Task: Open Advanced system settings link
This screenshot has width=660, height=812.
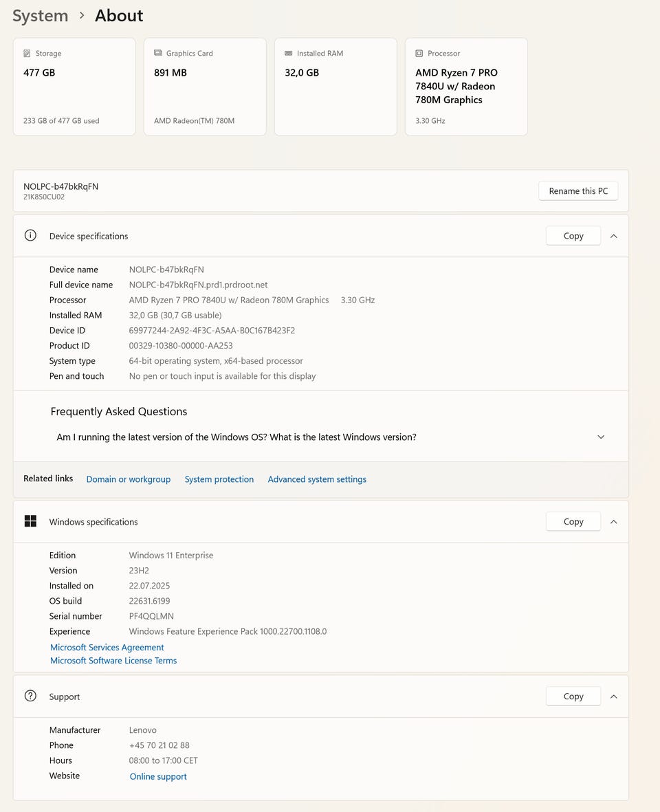Action: 317,479
